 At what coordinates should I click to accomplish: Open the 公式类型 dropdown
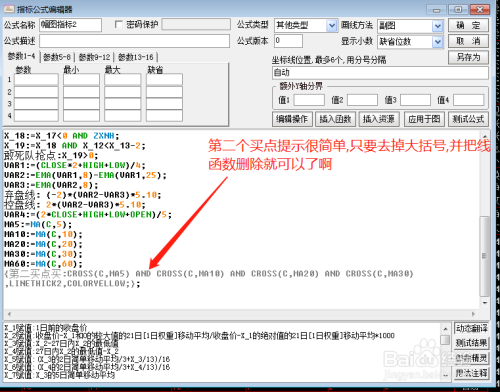[331, 26]
